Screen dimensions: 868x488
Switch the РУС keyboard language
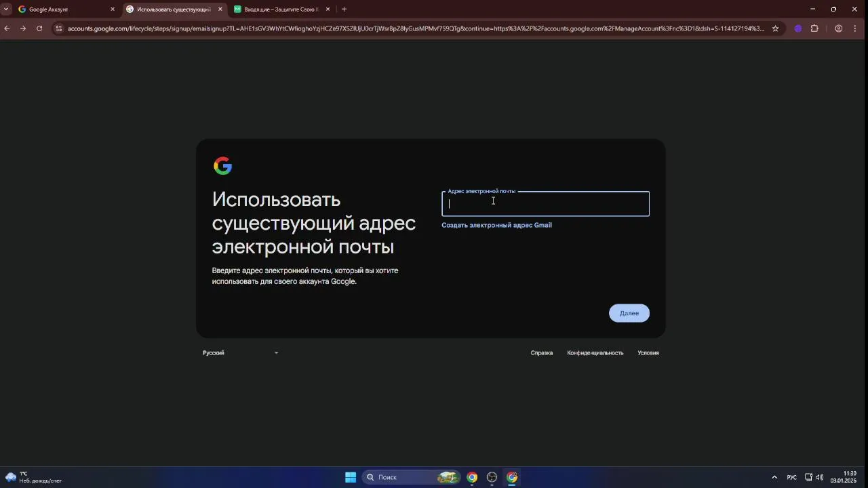click(x=791, y=477)
